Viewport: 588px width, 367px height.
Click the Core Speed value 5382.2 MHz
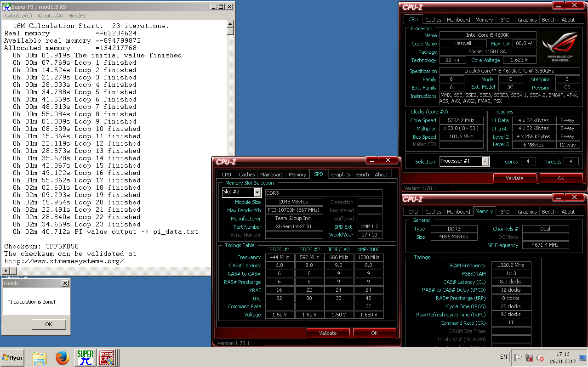[x=462, y=120]
